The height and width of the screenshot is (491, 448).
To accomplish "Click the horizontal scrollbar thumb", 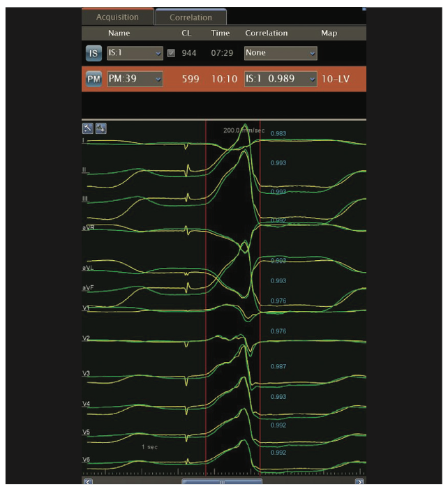I will tap(222, 481).
